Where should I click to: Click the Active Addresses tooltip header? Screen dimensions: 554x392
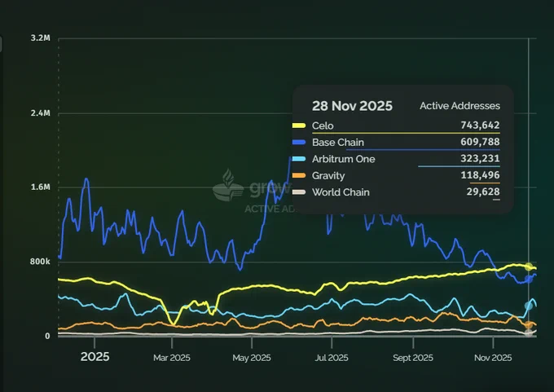(459, 106)
